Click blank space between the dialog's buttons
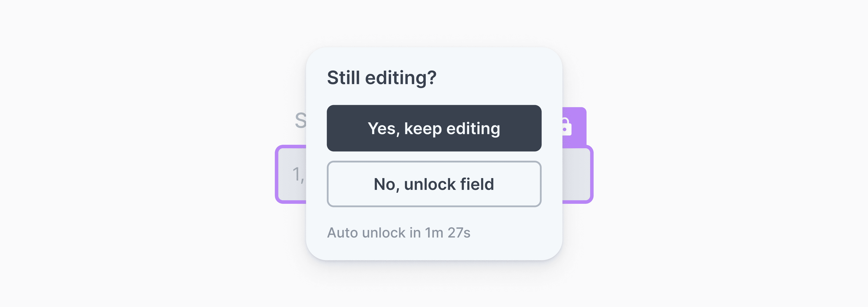This screenshot has height=307, width=868. point(434,156)
